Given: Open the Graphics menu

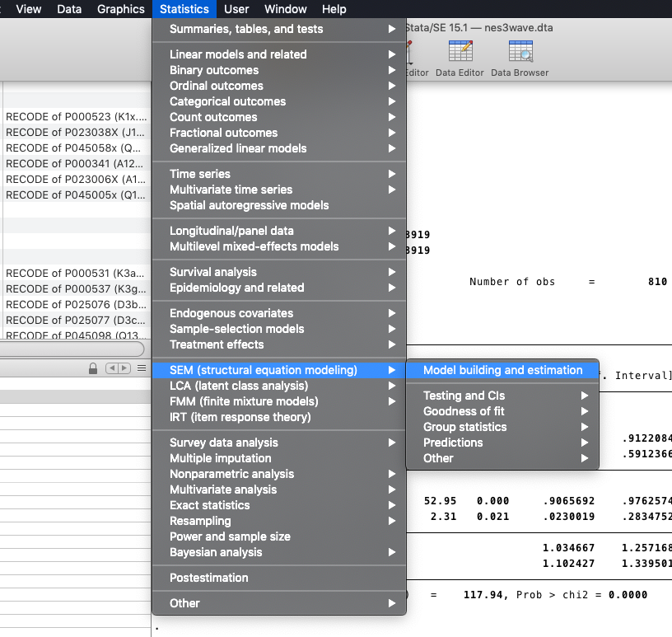Looking at the screenshot, I should (121, 9).
